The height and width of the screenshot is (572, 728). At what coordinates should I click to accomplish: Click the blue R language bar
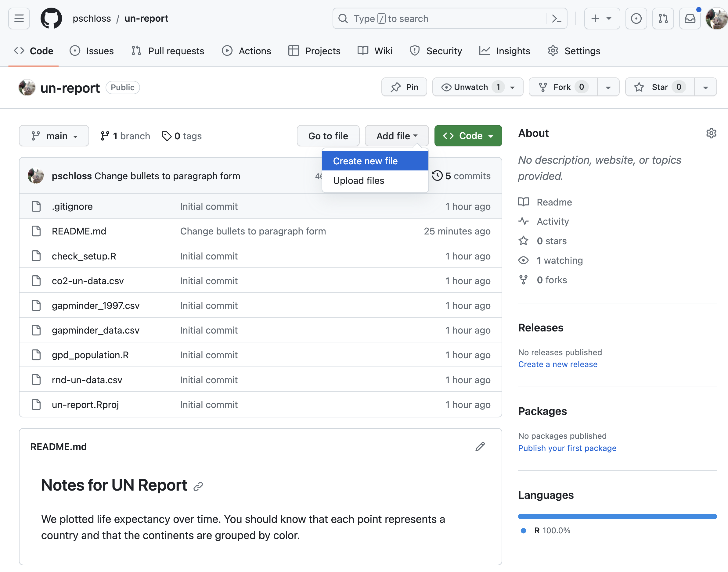pos(617,516)
